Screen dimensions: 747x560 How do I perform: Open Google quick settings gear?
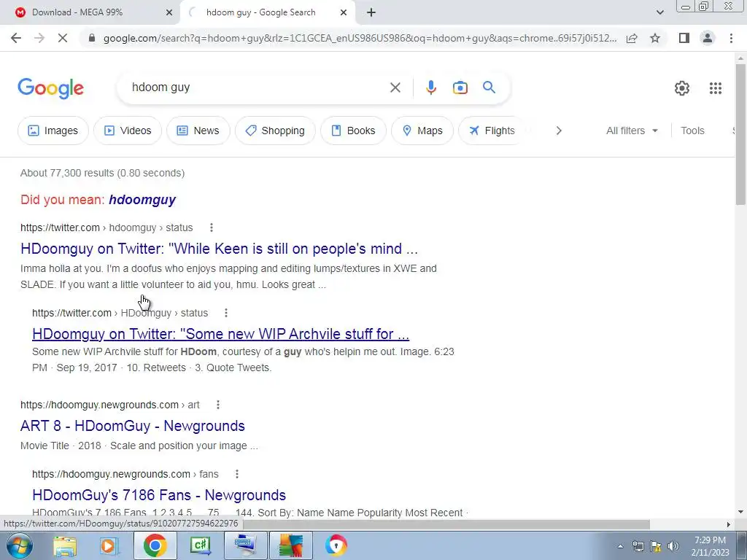pos(682,88)
